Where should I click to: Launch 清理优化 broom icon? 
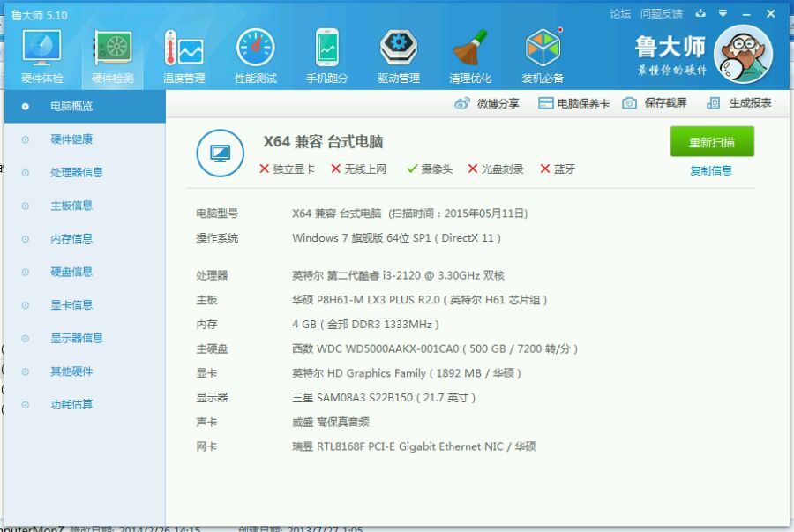pyautogui.click(x=470, y=49)
